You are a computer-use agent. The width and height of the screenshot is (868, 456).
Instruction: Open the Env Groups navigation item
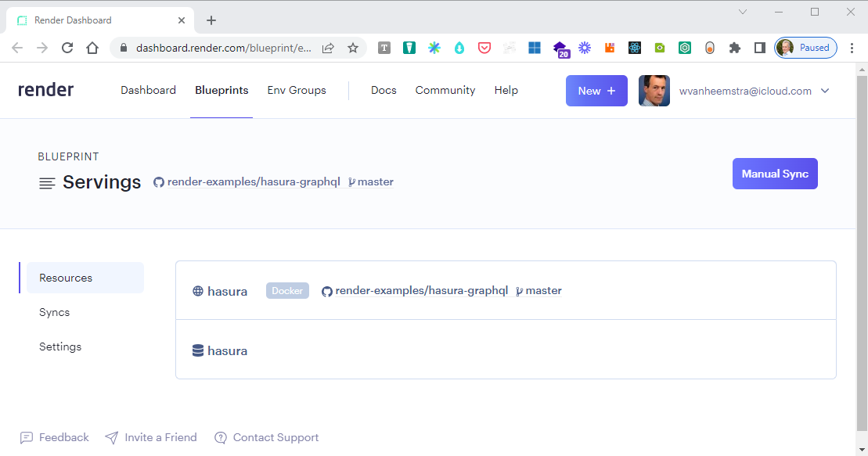tap(296, 90)
